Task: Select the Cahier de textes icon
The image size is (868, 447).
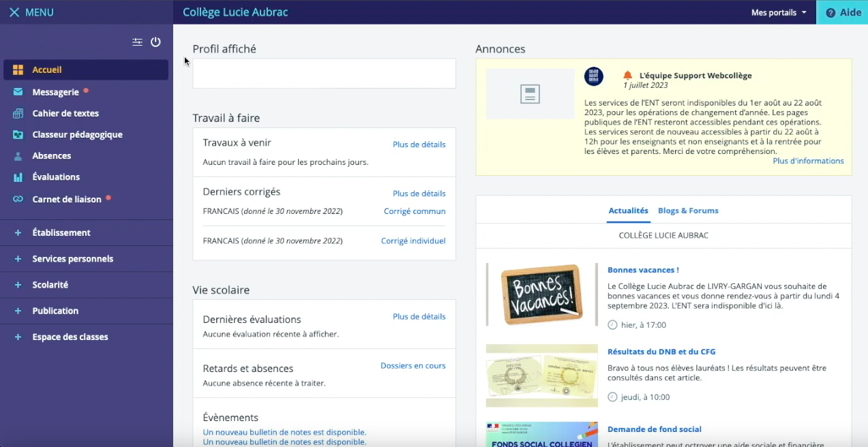Action: click(x=18, y=113)
